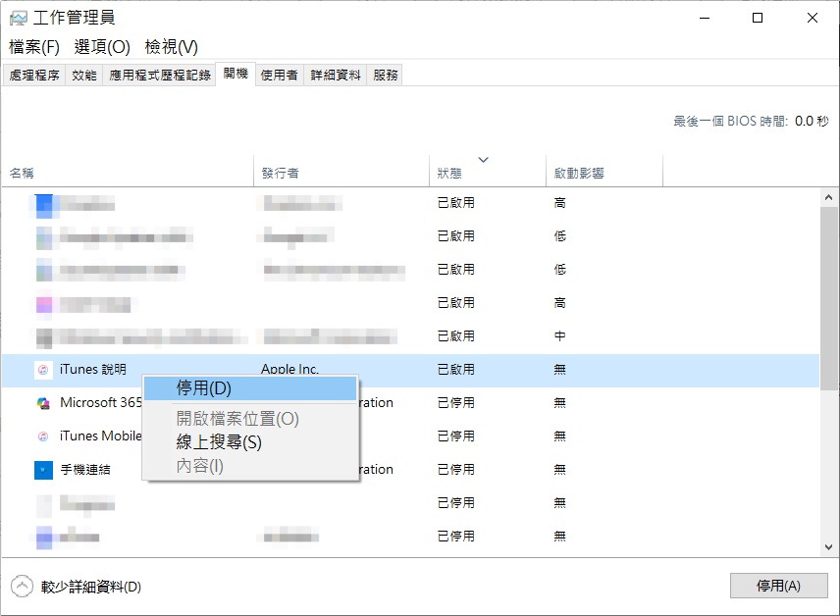The width and height of the screenshot is (840, 616).
Task: Select the Microsoft 365 row name
Action: pyautogui.click(x=101, y=403)
